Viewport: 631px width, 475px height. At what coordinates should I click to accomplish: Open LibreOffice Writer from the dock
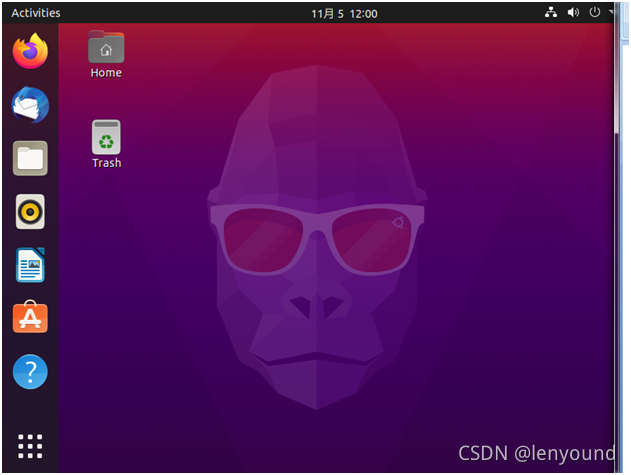[x=30, y=265]
